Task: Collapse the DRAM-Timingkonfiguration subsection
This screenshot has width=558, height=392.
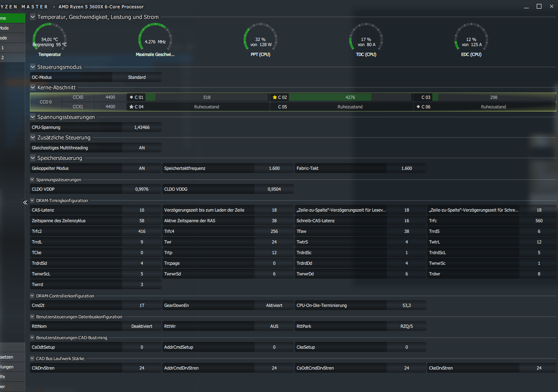Action: [x=32, y=201]
